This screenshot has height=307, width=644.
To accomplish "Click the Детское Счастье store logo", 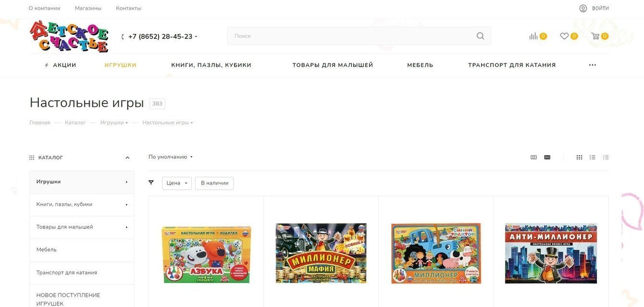I will click(69, 37).
